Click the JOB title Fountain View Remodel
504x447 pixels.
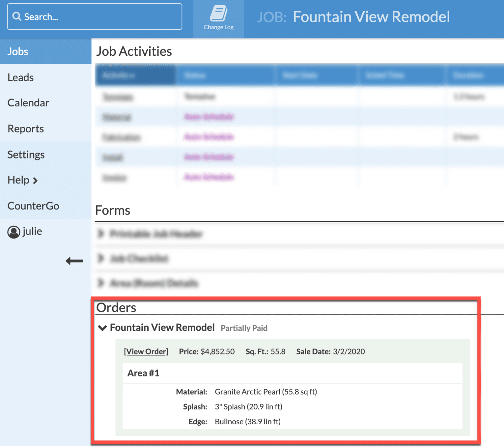[x=371, y=16]
